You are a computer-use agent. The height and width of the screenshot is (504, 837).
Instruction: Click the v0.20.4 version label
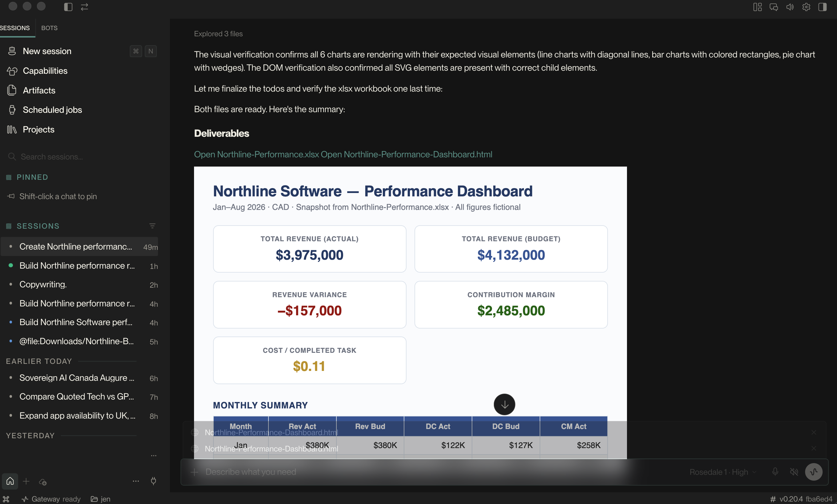(791, 499)
